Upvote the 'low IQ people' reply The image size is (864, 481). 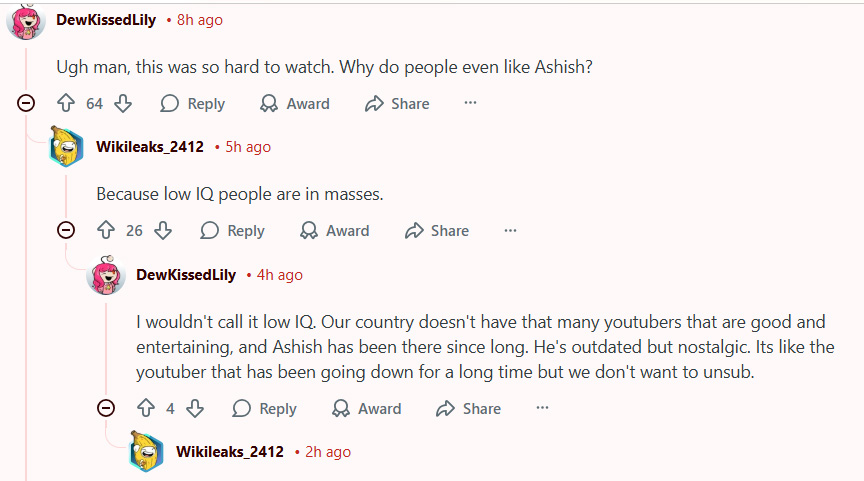click(x=106, y=230)
